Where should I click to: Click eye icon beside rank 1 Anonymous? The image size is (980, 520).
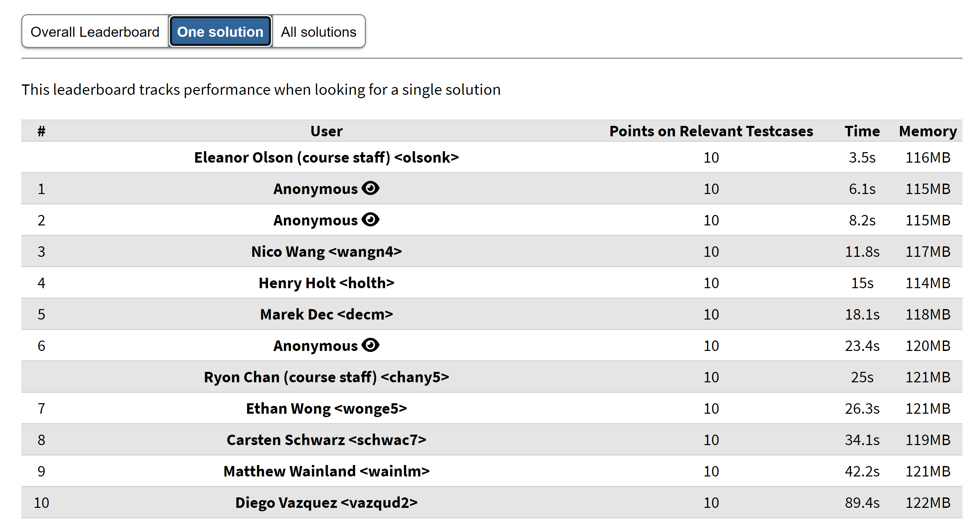click(370, 188)
